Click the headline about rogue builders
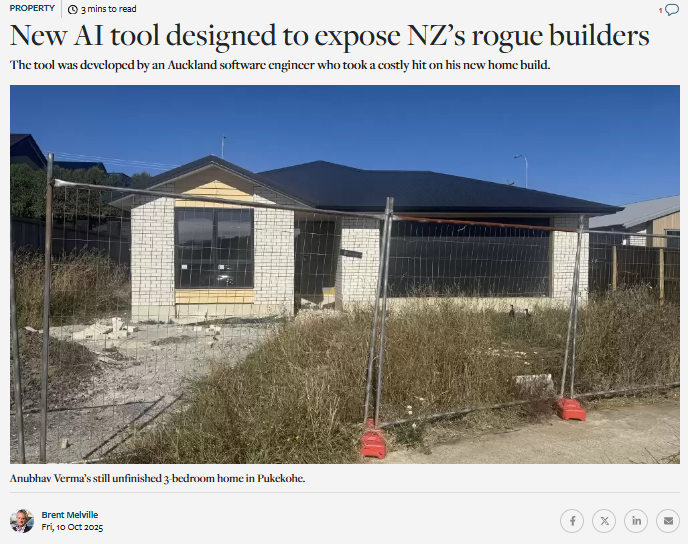This screenshot has height=544, width=688. click(330, 35)
